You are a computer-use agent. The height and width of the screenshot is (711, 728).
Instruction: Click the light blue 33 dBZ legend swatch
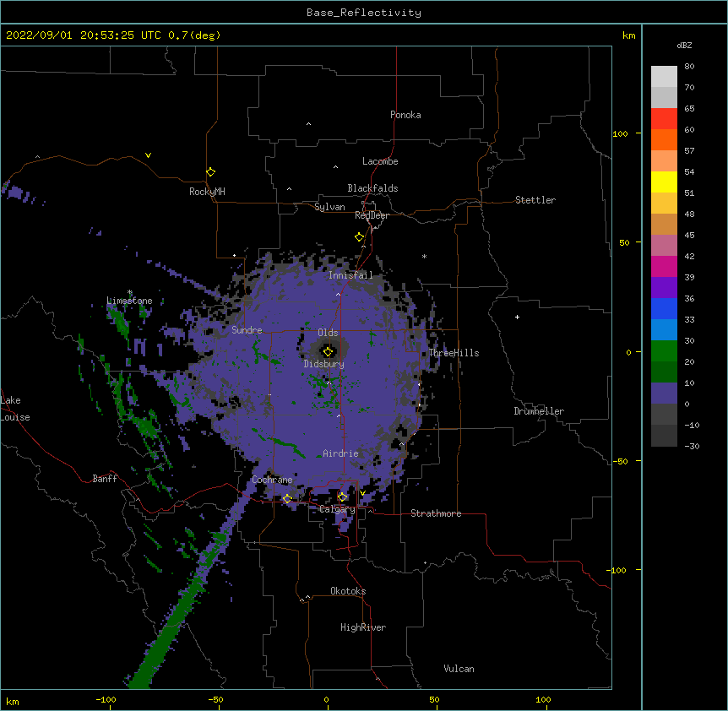[664, 329]
